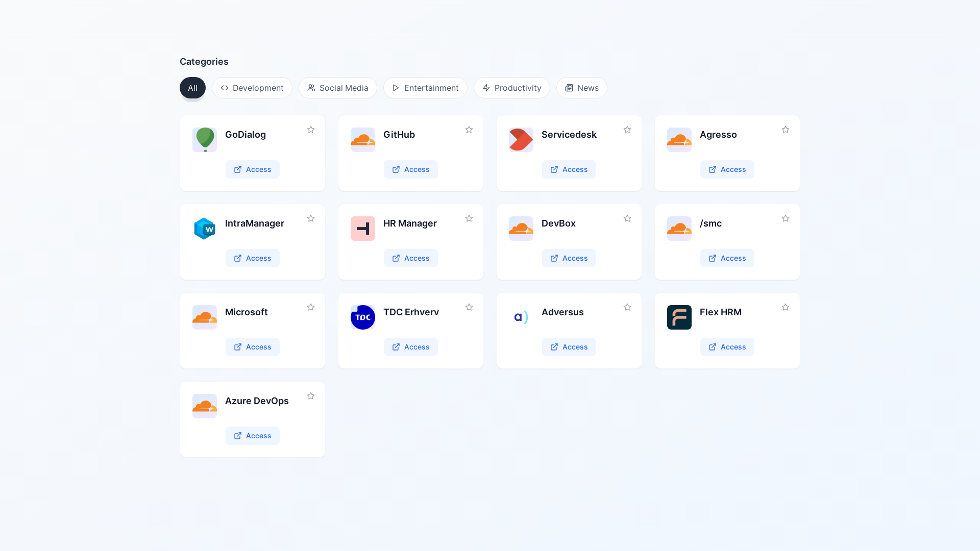This screenshot has height=551, width=980.
Task: Star the HR Manager card
Action: tap(469, 218)
